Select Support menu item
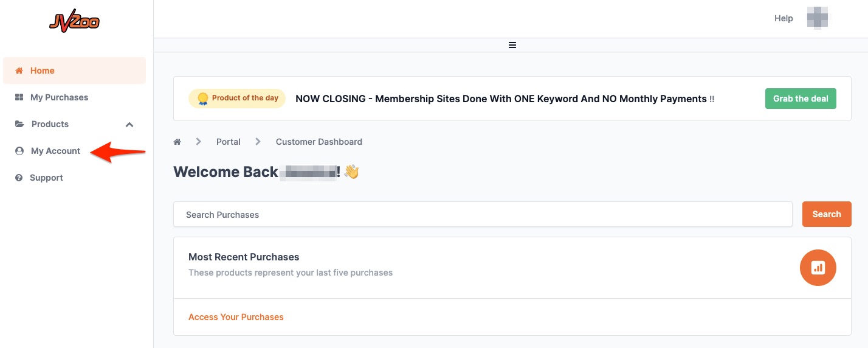This screenshot has height=348, width=868. pos(46,178)
